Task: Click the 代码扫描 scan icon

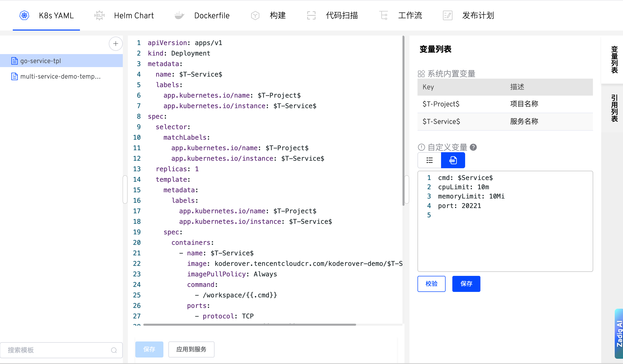Action: coord(311,15)
